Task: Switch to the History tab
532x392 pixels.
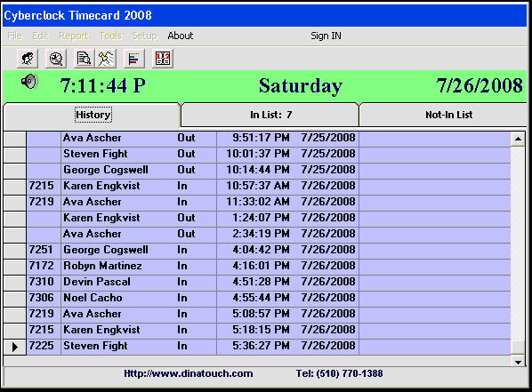Action: point(93,115)
